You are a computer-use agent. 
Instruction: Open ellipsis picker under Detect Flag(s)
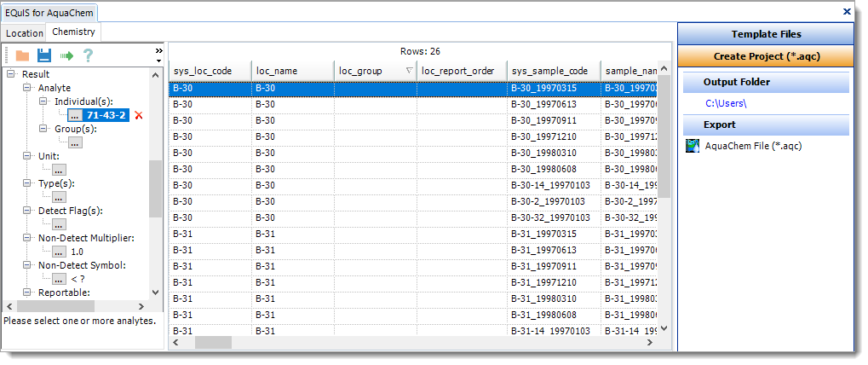coord(60,224)
